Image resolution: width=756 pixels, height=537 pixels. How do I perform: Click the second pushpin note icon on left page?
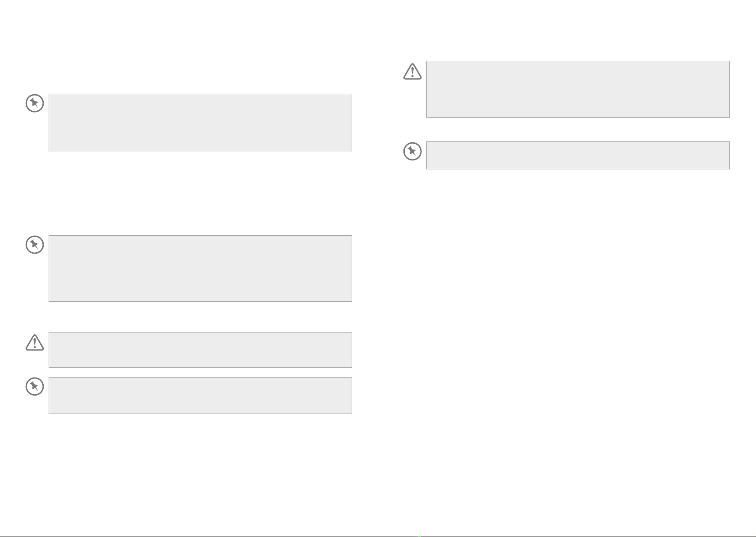tap(35, 245)
